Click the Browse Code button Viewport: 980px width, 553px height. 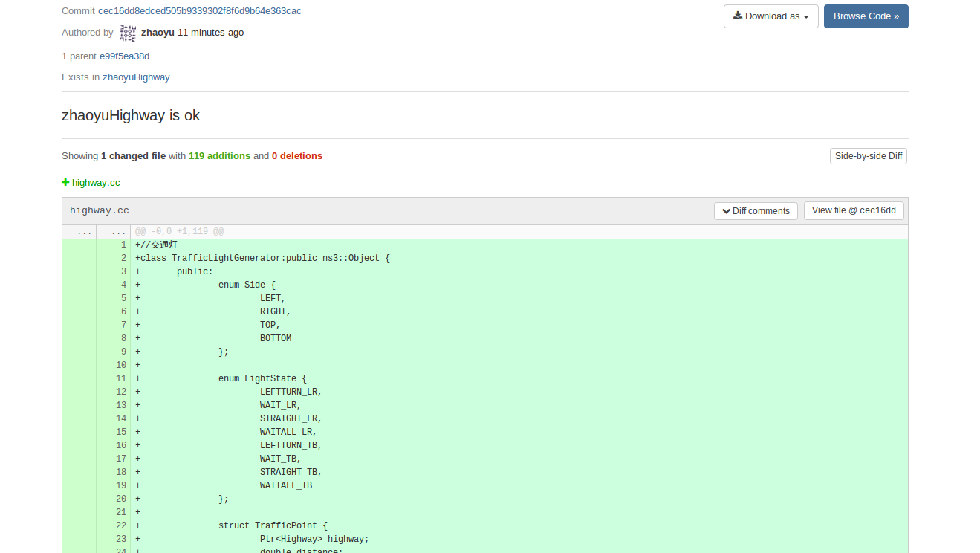click(x=866, y=16)
